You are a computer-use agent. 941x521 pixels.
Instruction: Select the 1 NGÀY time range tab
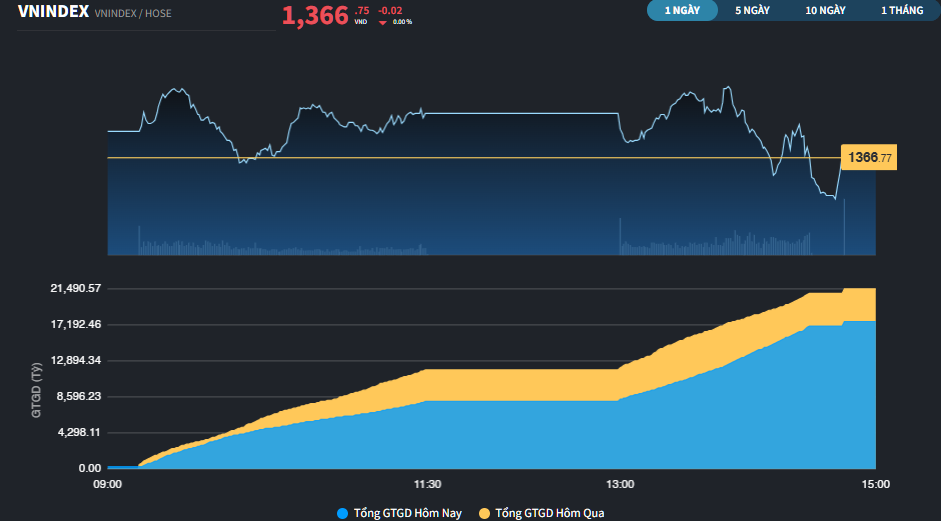click(x=681, y=10)
